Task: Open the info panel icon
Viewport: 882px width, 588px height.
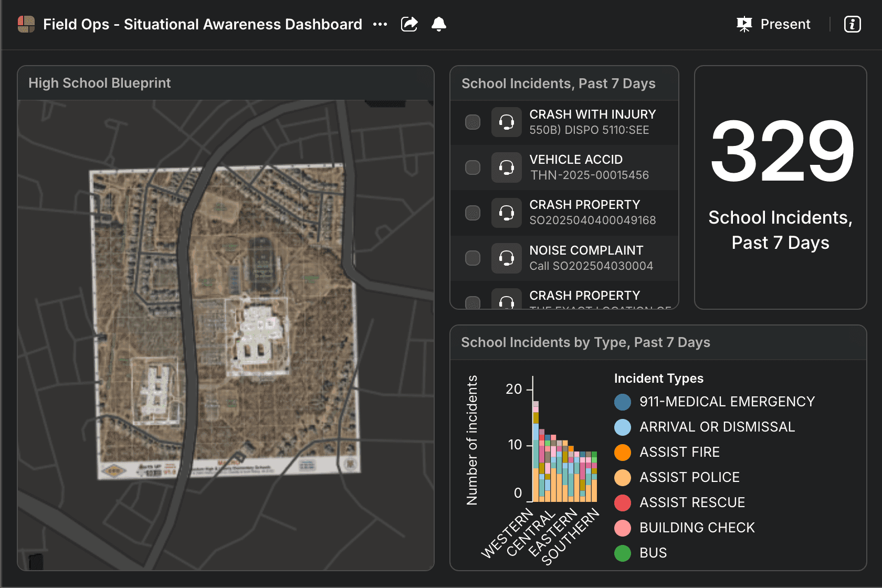Action: [852, 24]
